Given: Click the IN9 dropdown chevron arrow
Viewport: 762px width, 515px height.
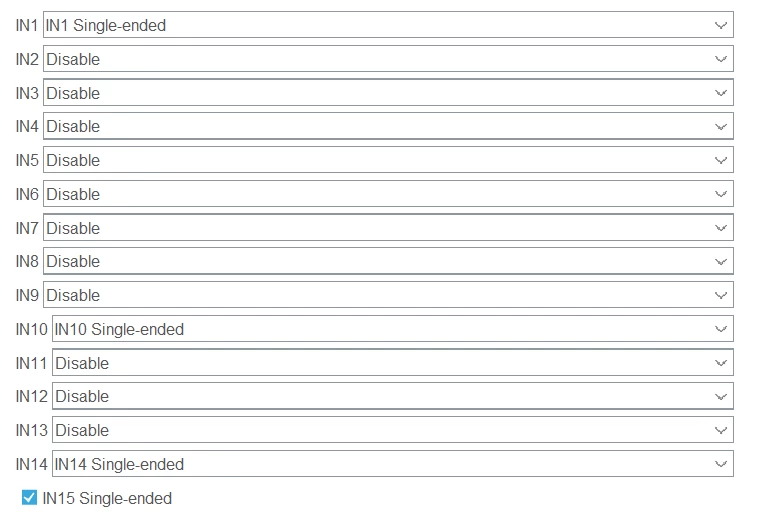Looking at the screenshot, I should pyautogui.click(x=721, y=295).
